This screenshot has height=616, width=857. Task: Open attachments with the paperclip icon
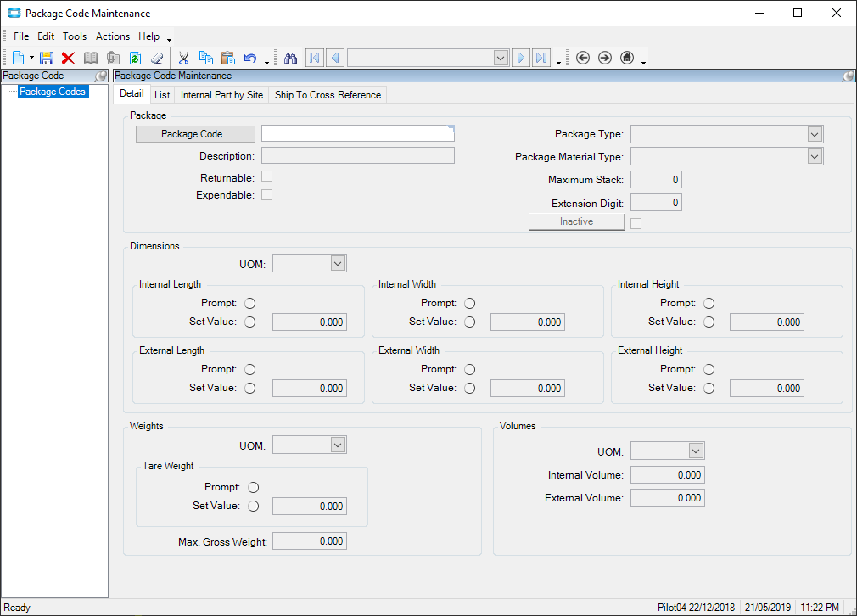(x=113, y=58)
